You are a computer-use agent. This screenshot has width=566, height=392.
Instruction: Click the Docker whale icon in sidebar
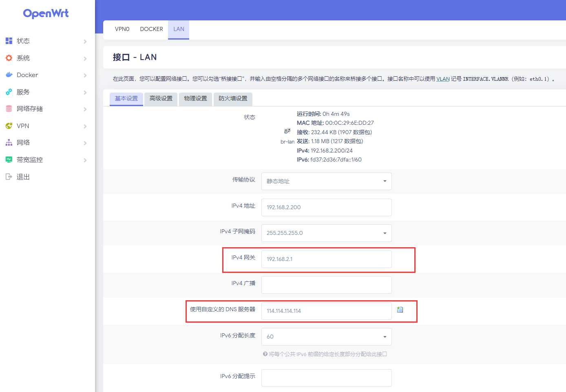pyautogui.click(x=9, y=75)
